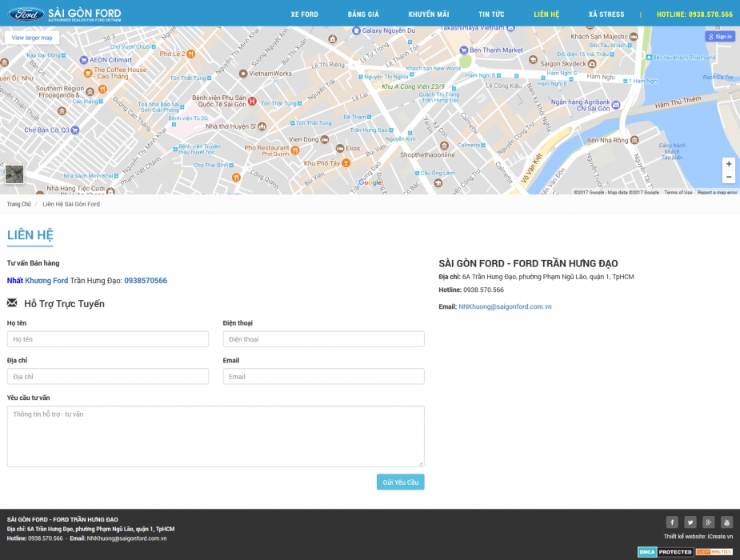The height and width of the screenshot is (560, 740).
Task: Zoom in on the map
Action: click(x=729, y=164)
